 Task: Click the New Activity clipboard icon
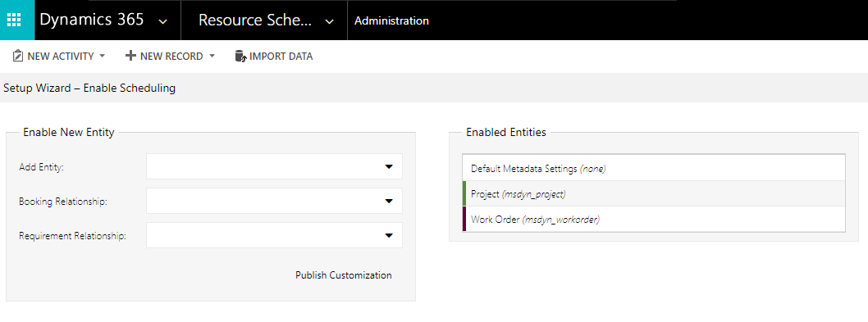pos(18,56)
